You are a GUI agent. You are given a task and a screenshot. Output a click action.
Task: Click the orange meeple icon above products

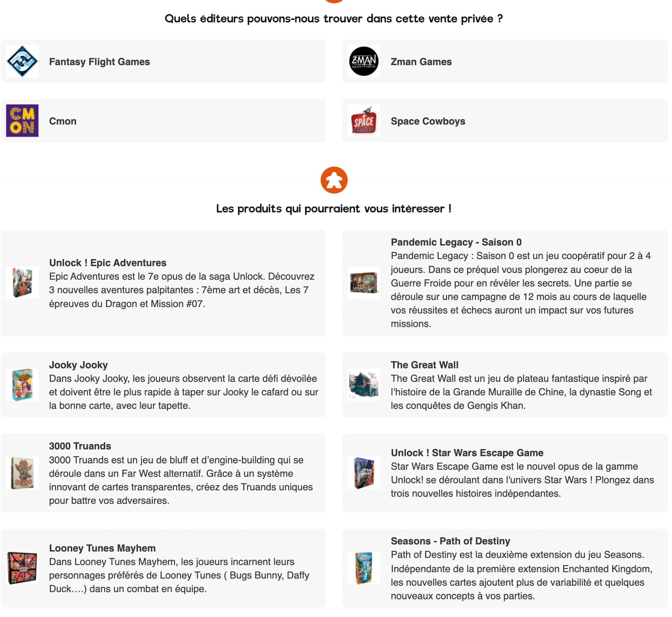tap(334, 180)
